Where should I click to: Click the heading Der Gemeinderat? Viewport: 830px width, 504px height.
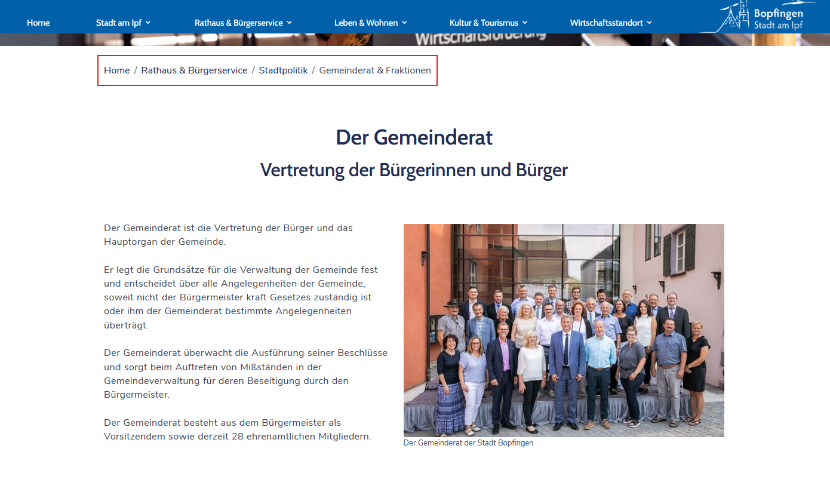click(414, 137)
